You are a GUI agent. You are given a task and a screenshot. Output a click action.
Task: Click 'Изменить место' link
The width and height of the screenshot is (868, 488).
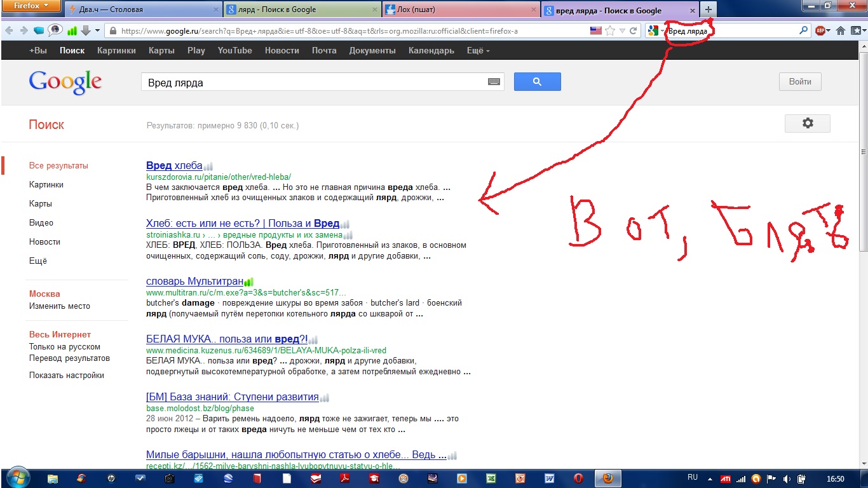coord(60,306)
